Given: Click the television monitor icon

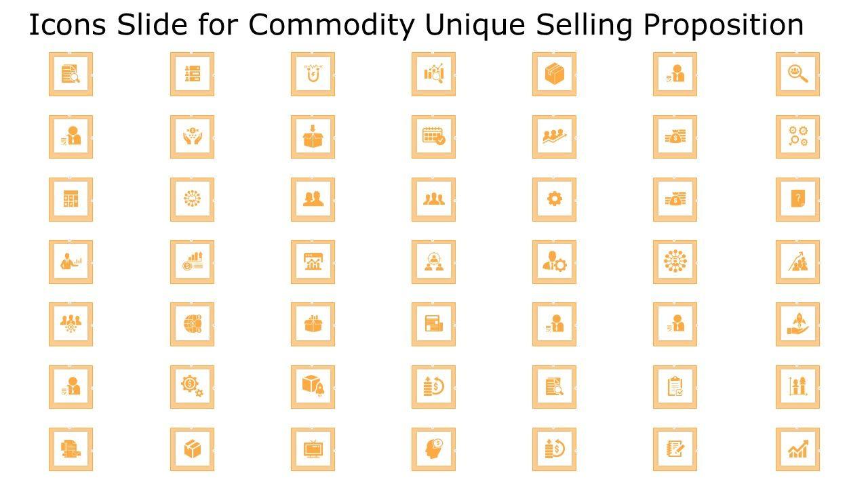Looking at the screenshot, I should (x=313, y=449).
